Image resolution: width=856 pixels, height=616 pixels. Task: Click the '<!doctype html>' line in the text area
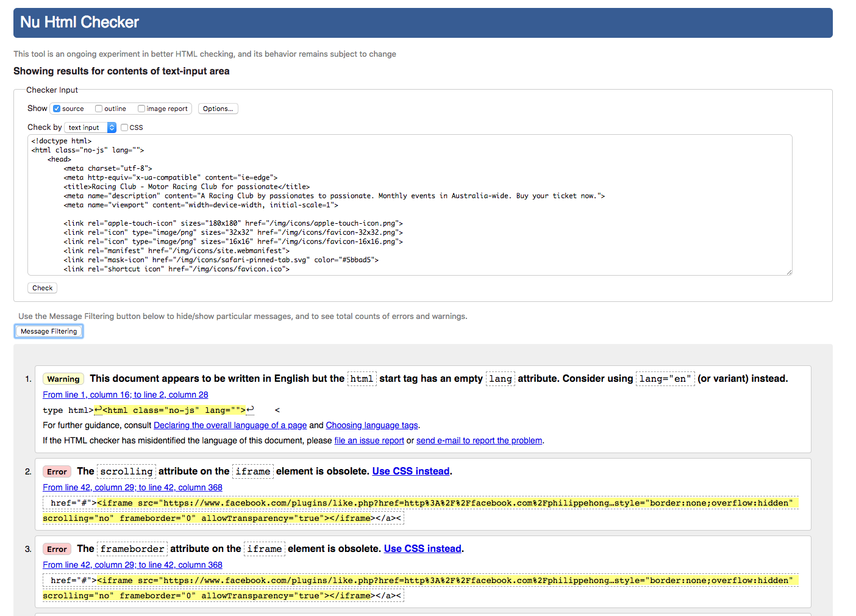pos(62,141)
